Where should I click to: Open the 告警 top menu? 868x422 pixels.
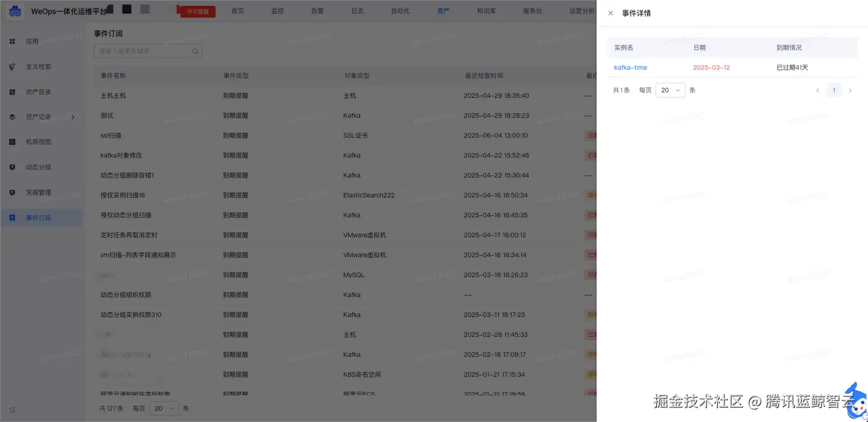coord(317,11)
